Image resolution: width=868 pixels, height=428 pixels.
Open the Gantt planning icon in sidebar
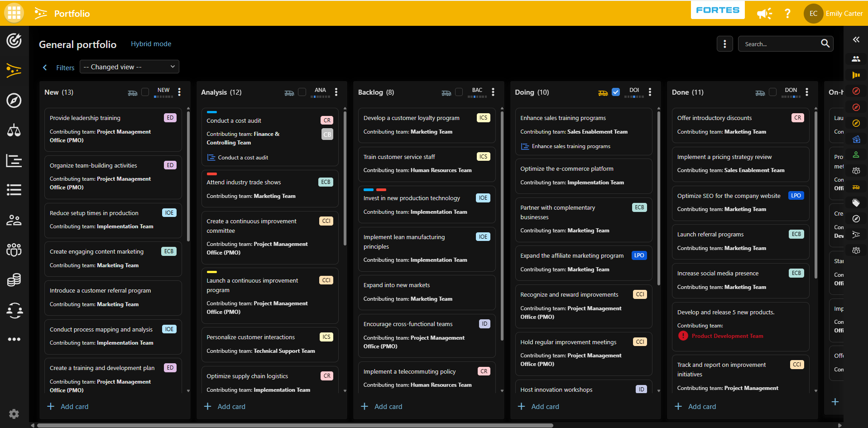(x=14, y=160)
